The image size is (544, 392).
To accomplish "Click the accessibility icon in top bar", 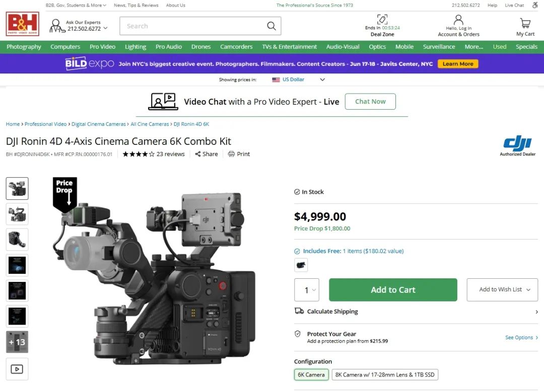I will click(x=535, y=5).
